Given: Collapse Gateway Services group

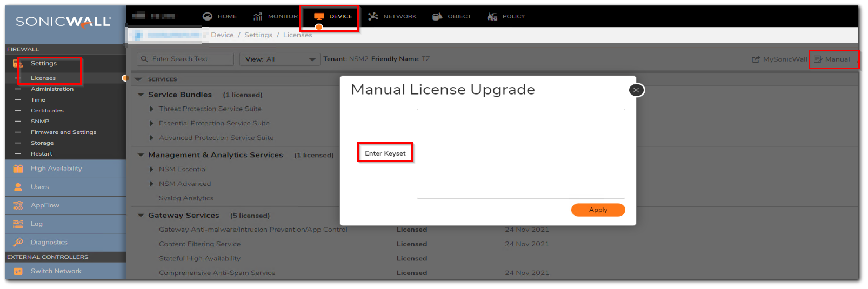Looking at the screenshot, I should (141, 216).
